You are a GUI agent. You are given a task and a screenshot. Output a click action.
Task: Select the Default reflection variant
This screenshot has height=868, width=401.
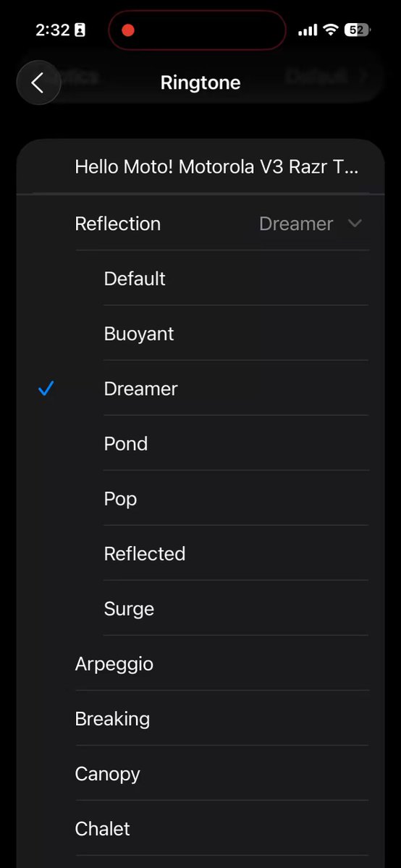(x=236, y=278)
